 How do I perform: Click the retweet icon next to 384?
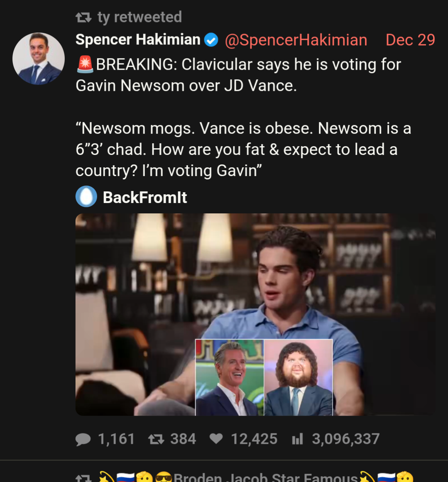(156, 439)
